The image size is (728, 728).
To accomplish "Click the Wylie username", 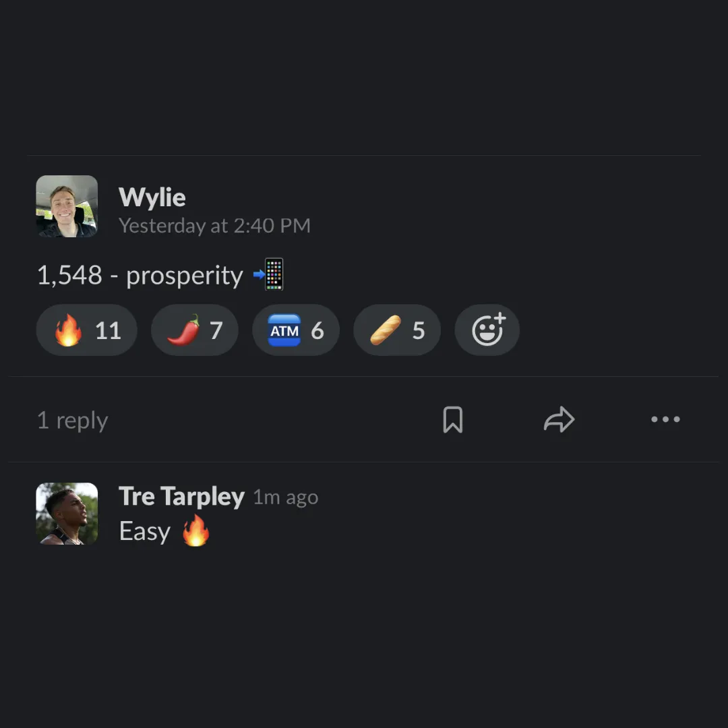I will [152, 198].
